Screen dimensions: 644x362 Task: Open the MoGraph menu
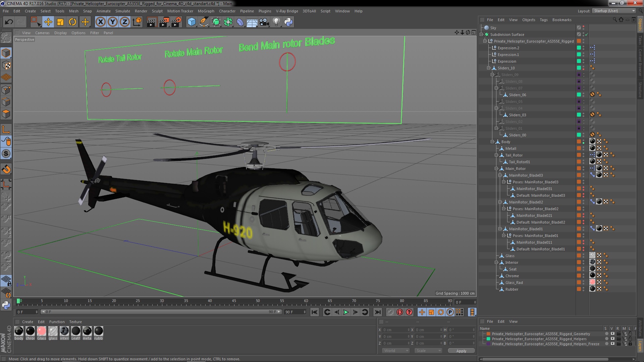pyautogui.click(x=206, y=11)
